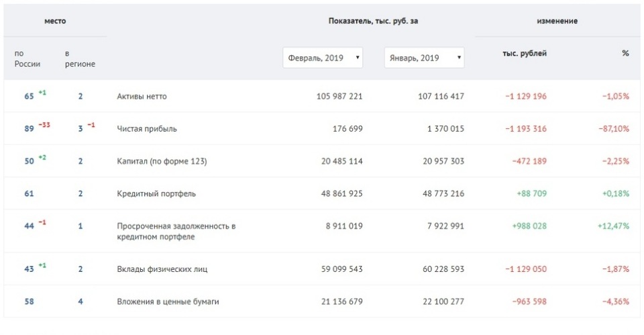Click Russia rank 44 for overdue debt

(29, 226)
